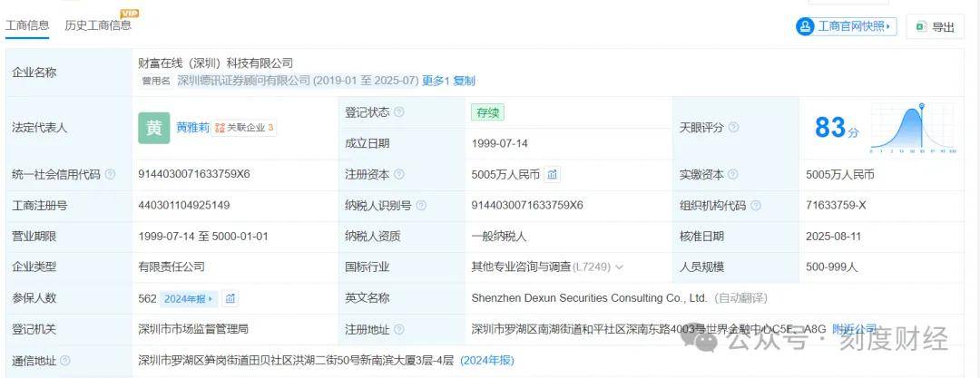Select company name 财富在线（深圳）科技有限公司
Screen dimensions: 980x378
pyautogui.click(x=216, y=63)
